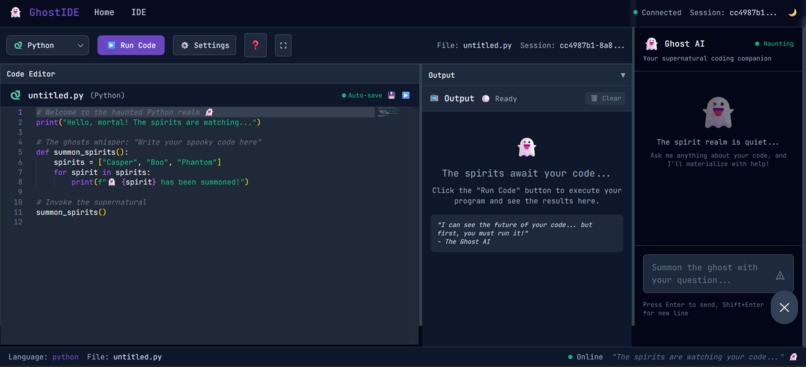Click 'The spirit realm is quiet' text

(718, 142)
